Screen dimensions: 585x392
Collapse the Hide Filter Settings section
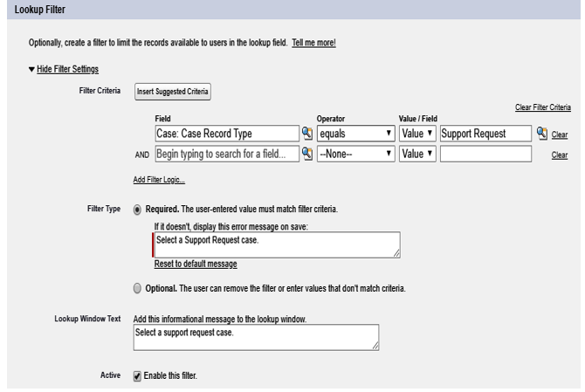67,69
